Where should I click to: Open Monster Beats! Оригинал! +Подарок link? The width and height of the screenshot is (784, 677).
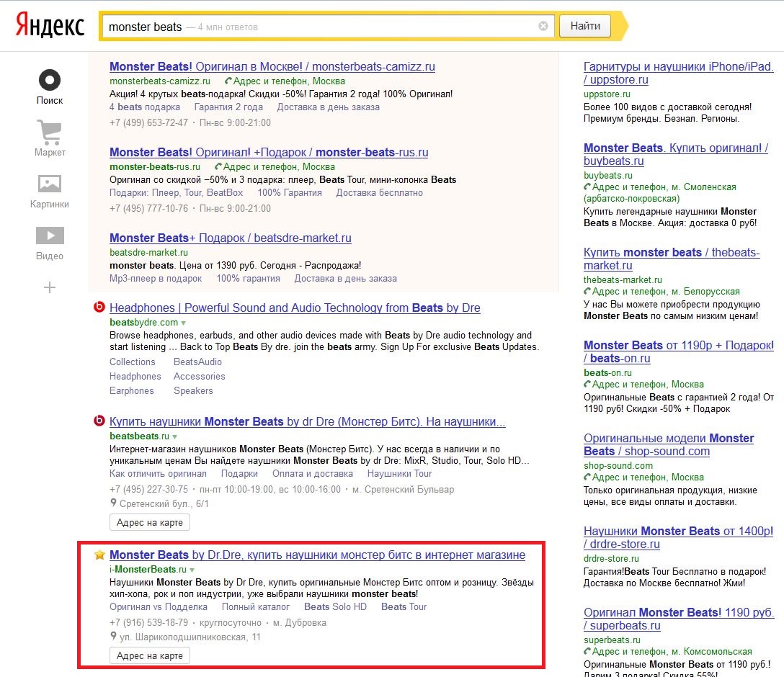tap(269, 153)
